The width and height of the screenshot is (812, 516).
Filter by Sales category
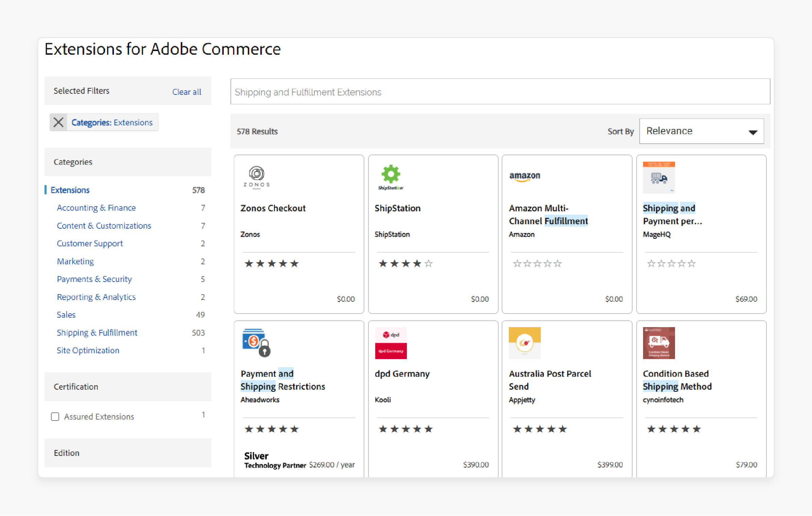click(66, 315)
